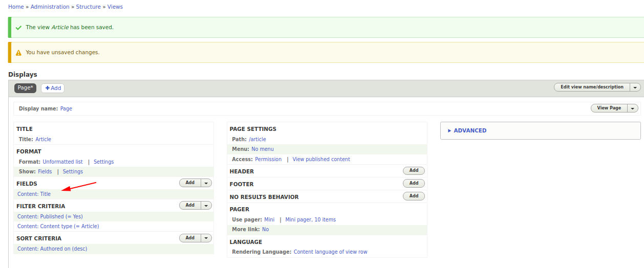Open the Structure breadcrumb link
The height and width of the screenshot is (268, 644).
click(x=89, y=7)
